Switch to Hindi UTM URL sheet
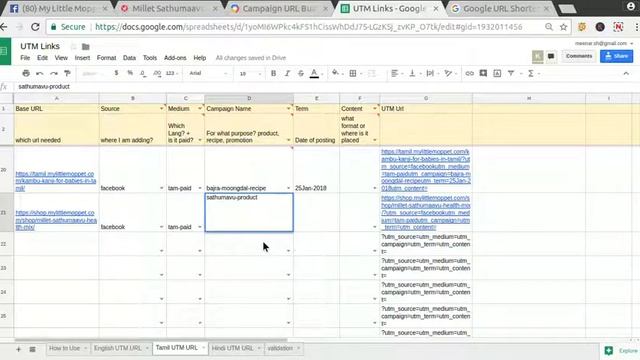This screenshot has width=640, height=360. [232, 348]
